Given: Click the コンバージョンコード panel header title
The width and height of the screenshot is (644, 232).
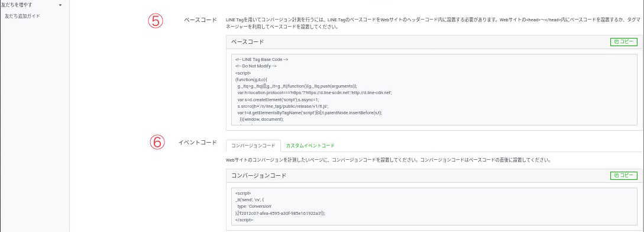Looking at the screenshot, I should pos(259,176).
